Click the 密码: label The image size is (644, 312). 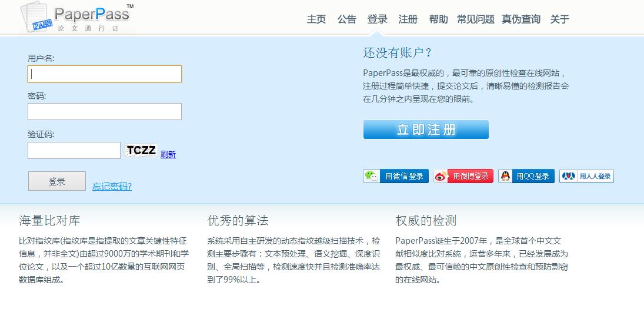point(37,96)
